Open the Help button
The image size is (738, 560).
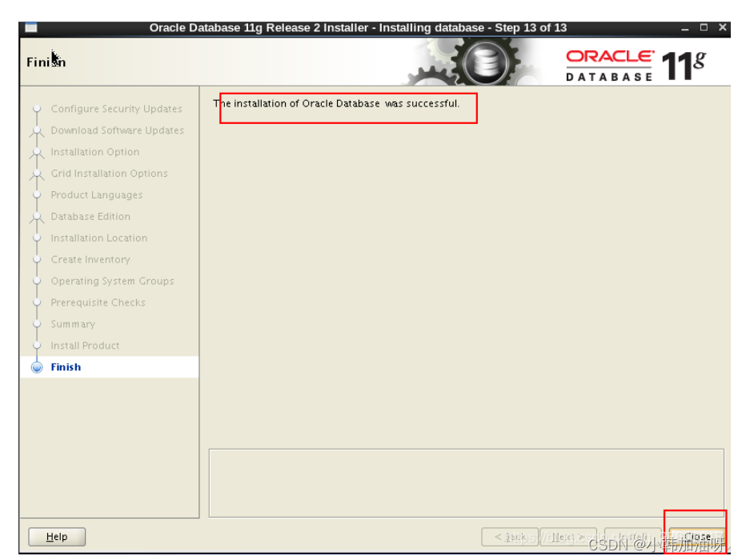pyautogui.click(x=57, y=537)
